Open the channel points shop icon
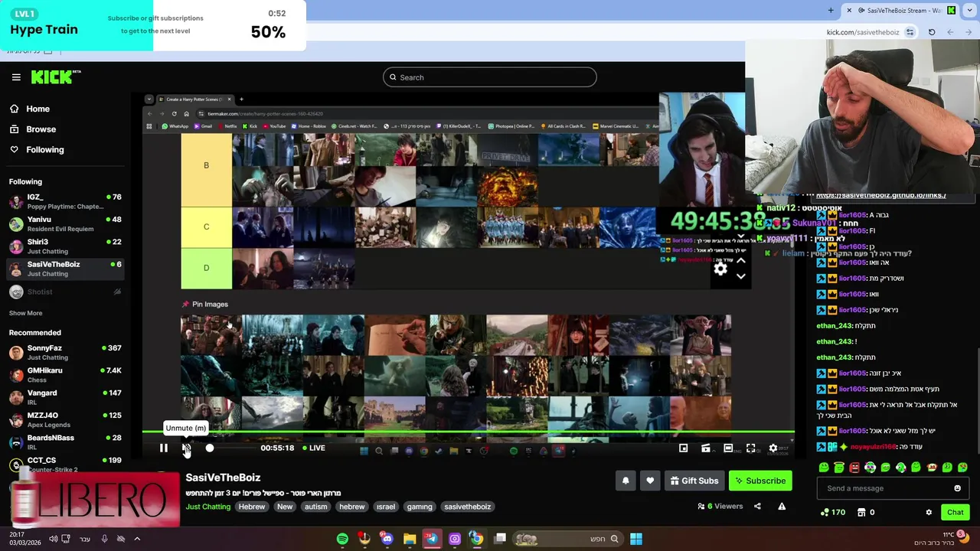 click(x=861, y=512)
